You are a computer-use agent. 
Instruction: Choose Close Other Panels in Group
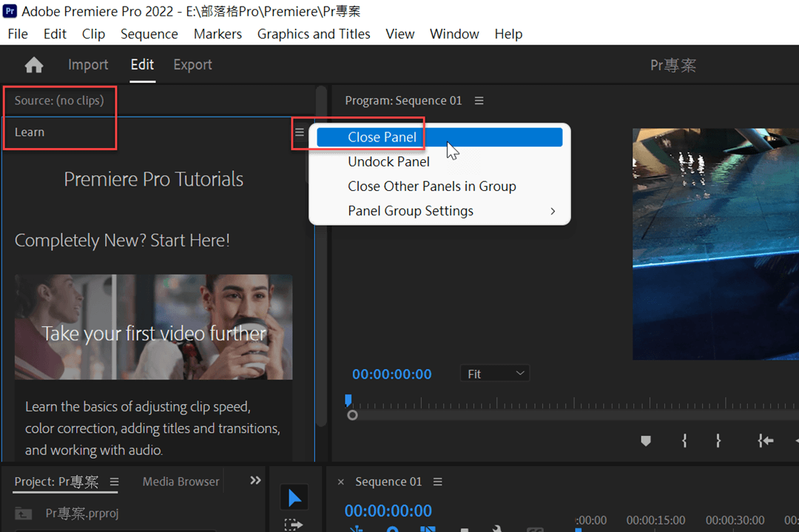[439, 186]
